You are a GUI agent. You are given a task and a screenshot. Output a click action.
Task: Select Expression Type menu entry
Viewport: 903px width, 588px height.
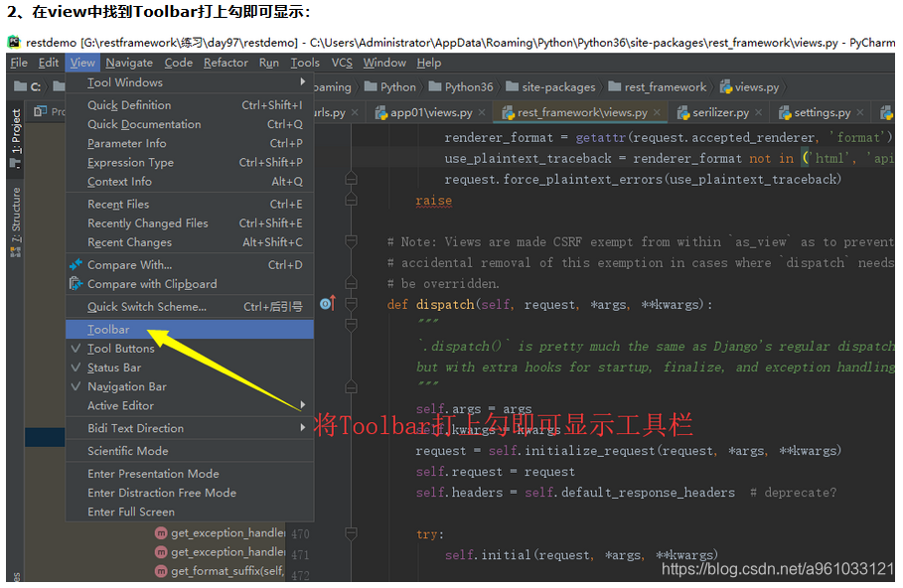(190, 163)
